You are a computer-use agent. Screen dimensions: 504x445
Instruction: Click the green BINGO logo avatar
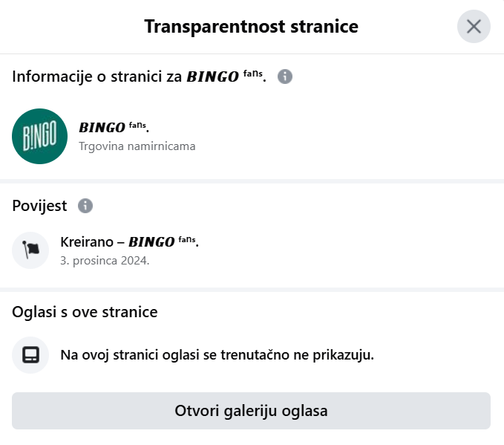pos(40,136)
